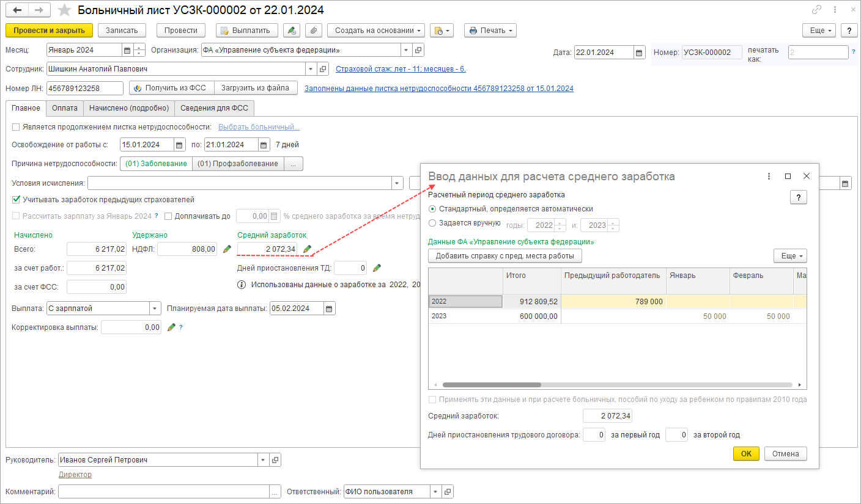Edit Средний заработок with its pencil icon
Image resolution: width=861 pixels, height=504 pixels.
click(x=307, y=249)
